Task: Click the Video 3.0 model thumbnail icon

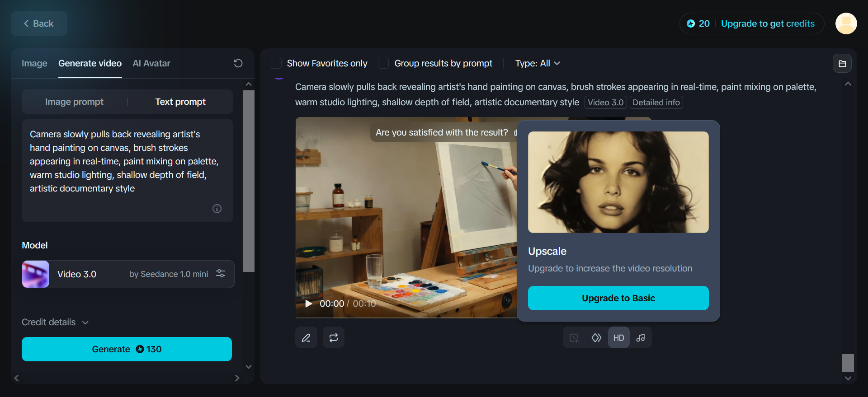Action: click(36, 274)
